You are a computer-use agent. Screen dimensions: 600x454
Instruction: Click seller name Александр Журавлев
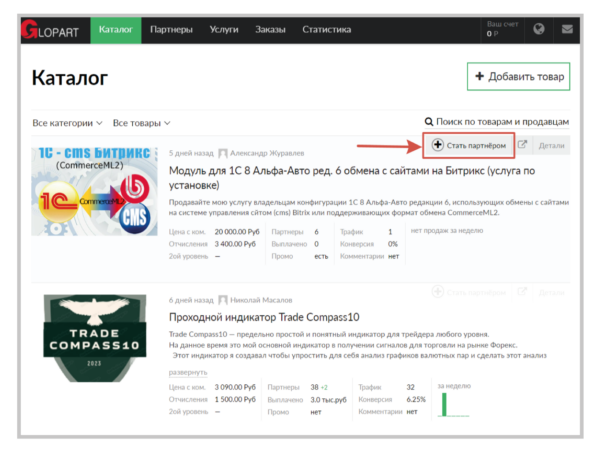(267, 153)
